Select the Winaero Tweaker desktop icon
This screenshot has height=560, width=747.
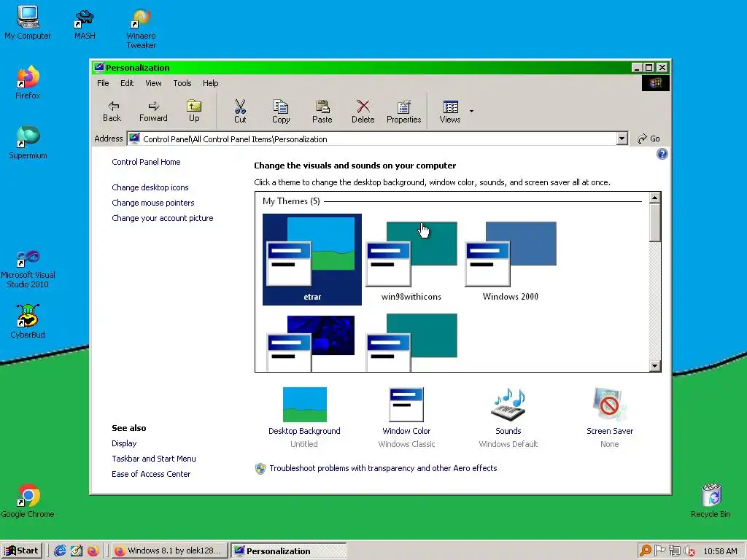point(141,28)
